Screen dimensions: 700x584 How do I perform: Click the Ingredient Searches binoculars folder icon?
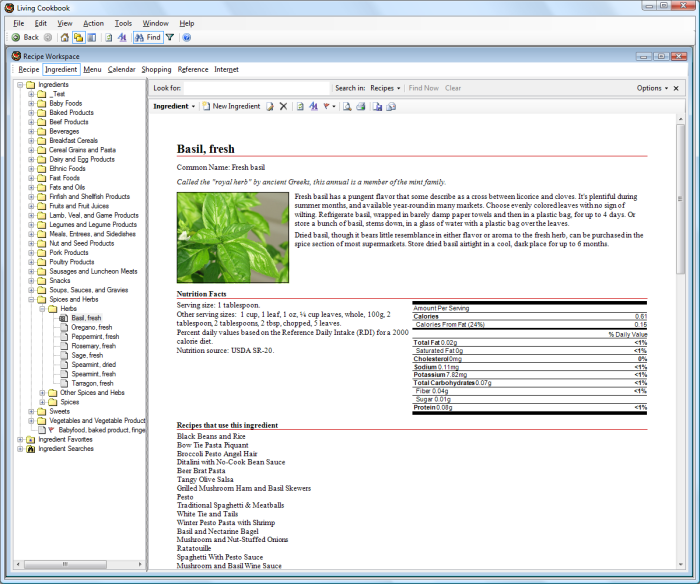click(31, 449)
